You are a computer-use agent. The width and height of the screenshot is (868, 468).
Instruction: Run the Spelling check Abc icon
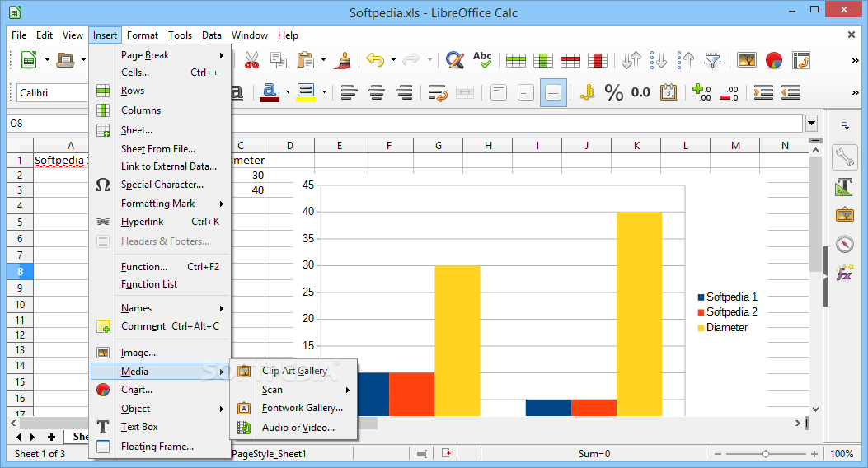(482, 60)
